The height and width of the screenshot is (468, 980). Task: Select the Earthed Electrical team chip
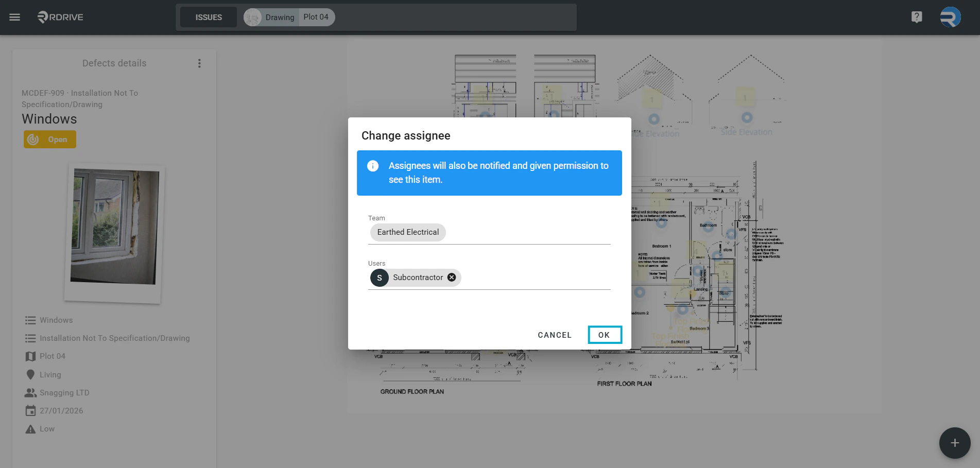[407, 232]
